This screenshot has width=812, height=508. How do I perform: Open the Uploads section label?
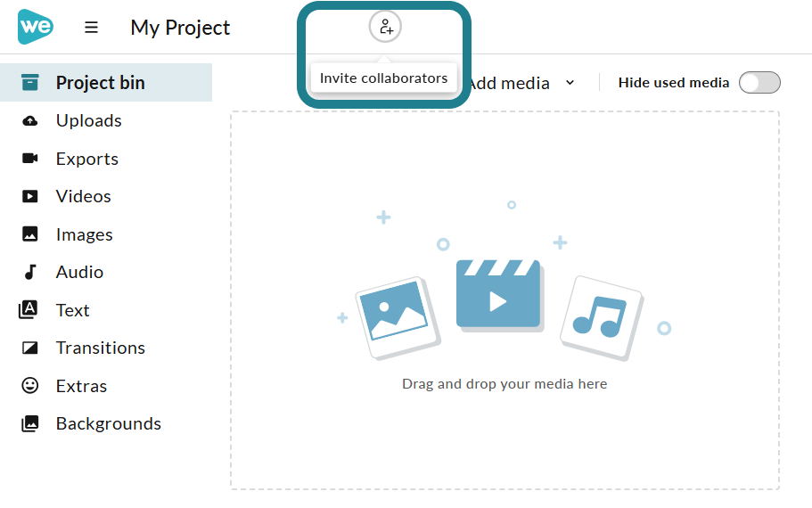89,120
